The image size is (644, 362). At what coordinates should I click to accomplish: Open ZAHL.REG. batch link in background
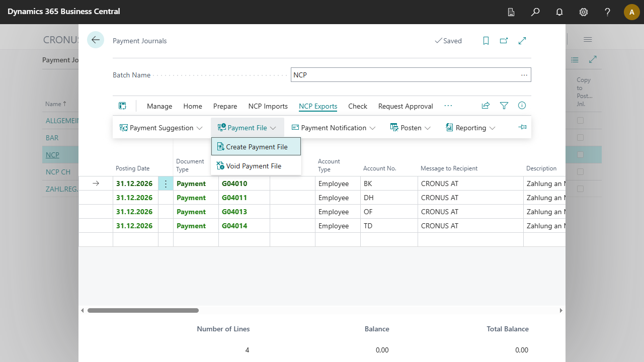click(62, 189)
